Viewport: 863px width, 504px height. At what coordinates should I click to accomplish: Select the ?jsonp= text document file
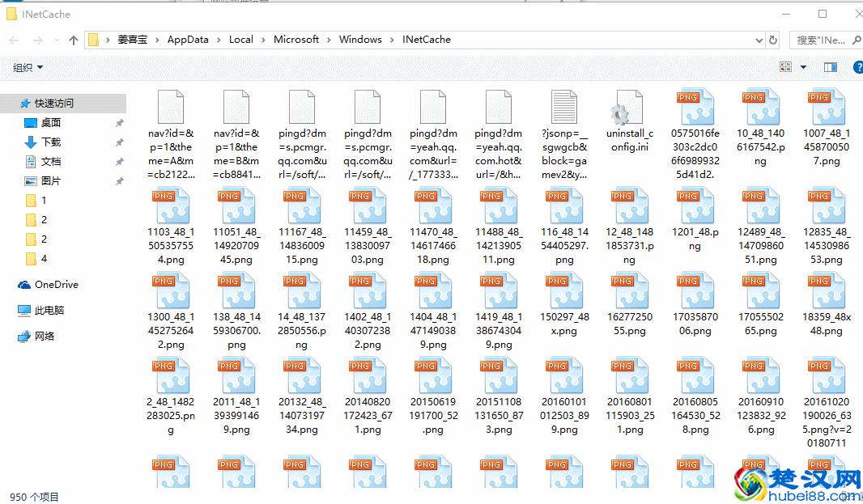click(563, 108)
